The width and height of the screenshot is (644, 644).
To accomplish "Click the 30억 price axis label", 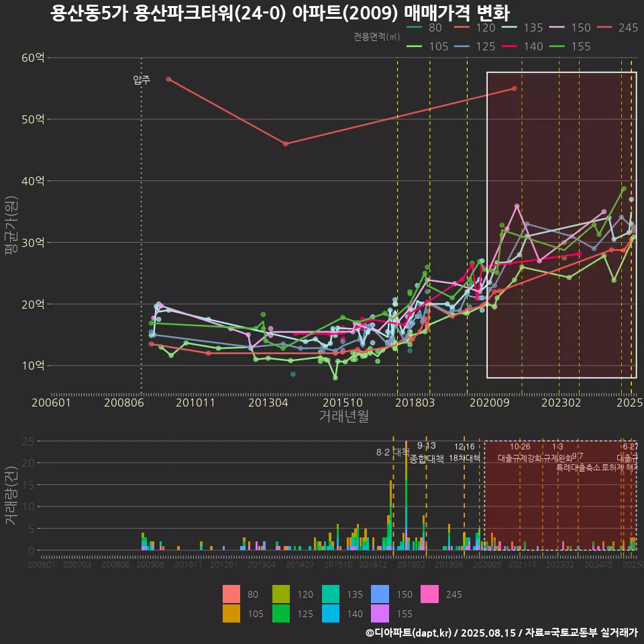I will 33,242.
